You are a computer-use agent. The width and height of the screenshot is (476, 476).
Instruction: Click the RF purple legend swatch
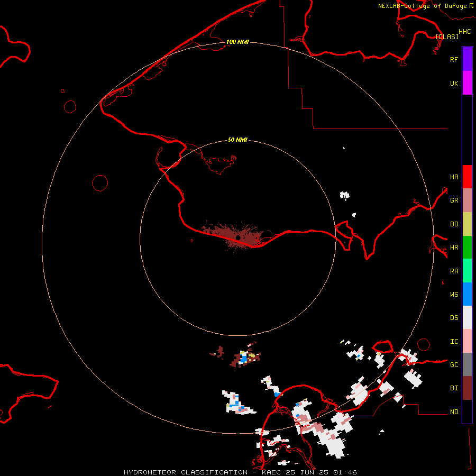(467, 59)
